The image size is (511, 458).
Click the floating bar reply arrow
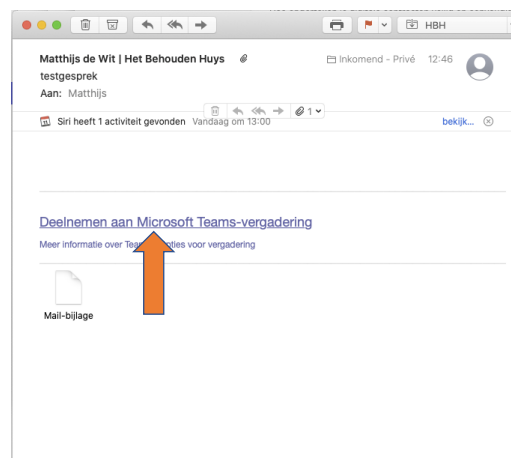238,111
